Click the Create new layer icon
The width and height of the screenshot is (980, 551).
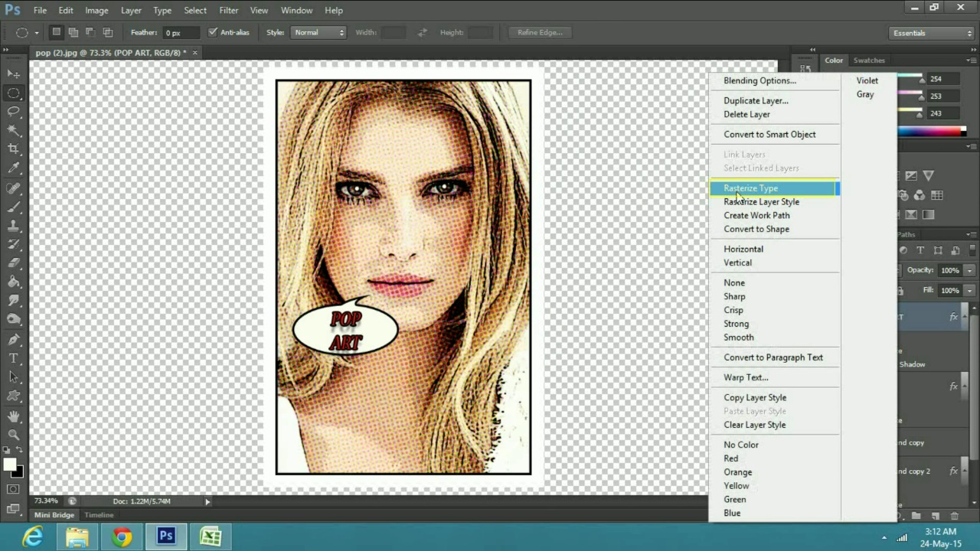coord(936,517)
